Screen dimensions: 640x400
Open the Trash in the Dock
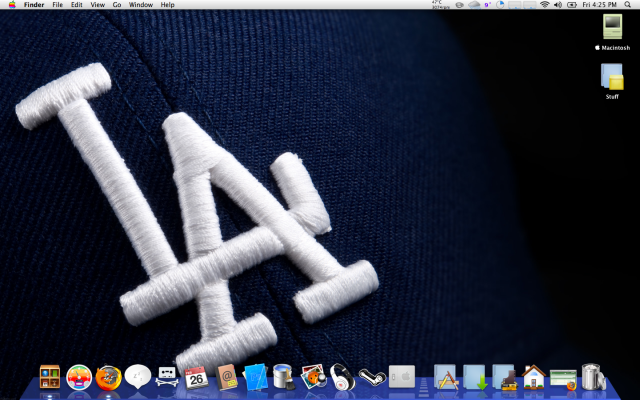tap(593, 377)
